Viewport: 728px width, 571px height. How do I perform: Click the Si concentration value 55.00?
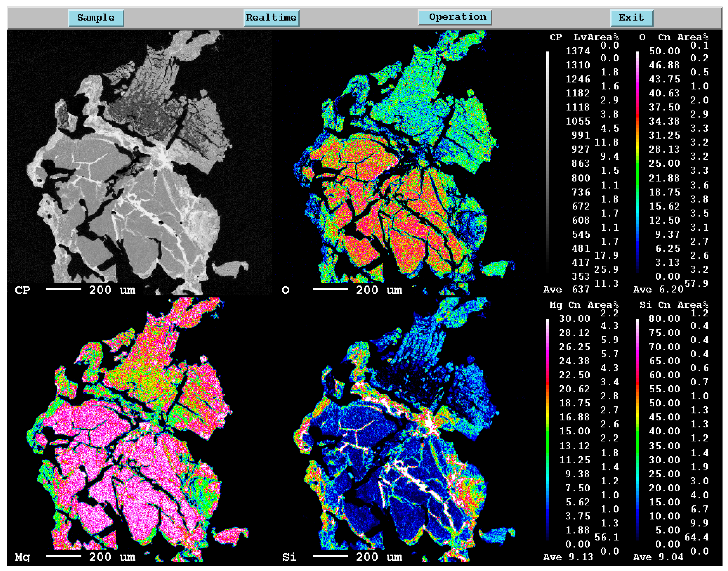[665, 389]
